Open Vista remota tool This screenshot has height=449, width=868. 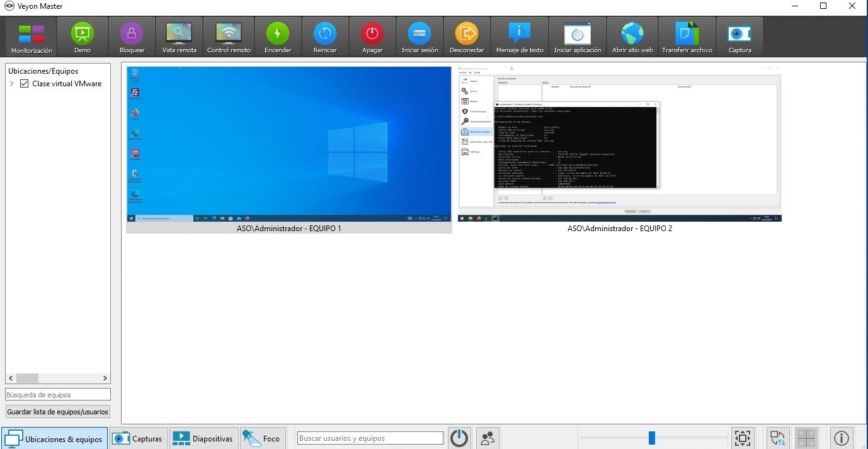point(179,37)
